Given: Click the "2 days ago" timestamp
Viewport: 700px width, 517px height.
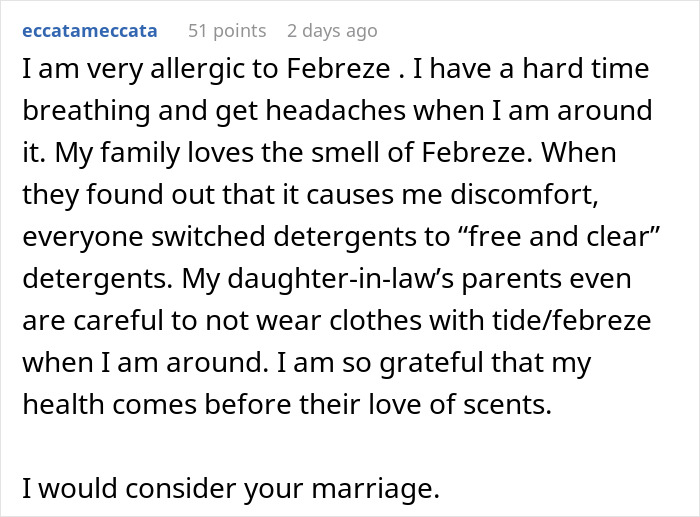Looking at the screenshot, I should 332,31.
